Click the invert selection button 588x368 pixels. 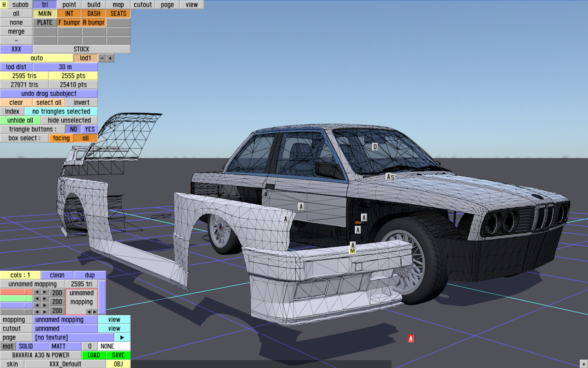coord(82,103)
